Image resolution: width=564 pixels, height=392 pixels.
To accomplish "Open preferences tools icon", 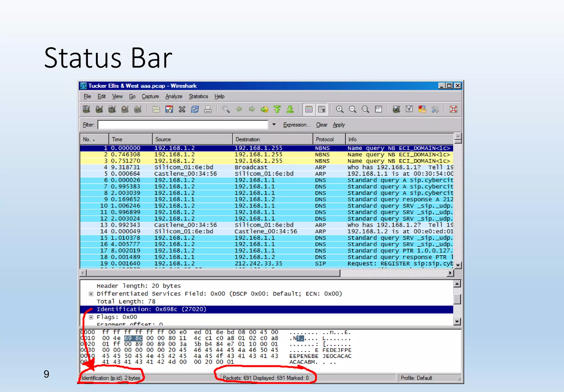I will (435, 109).
